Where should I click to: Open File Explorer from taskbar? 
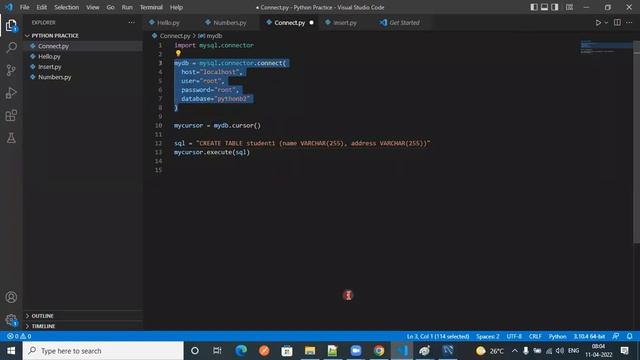[x=310, y=351]
